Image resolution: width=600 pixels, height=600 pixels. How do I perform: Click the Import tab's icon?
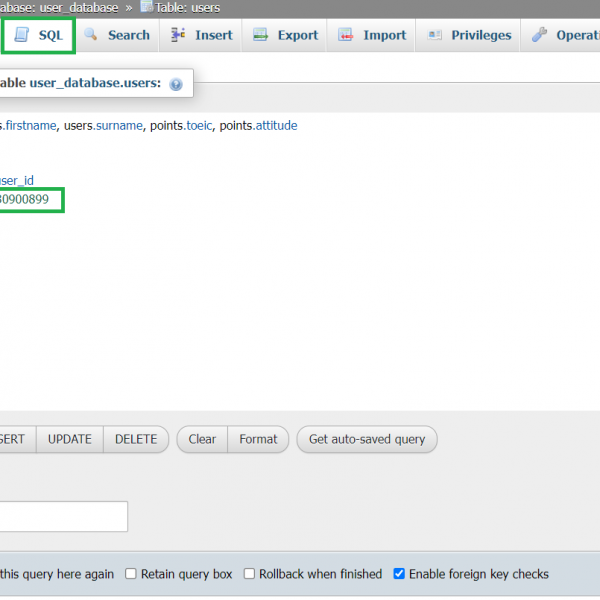[346, 35]
